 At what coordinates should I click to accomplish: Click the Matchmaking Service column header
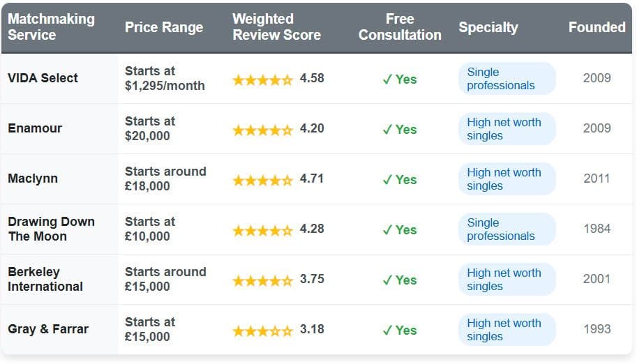(51, 27)
